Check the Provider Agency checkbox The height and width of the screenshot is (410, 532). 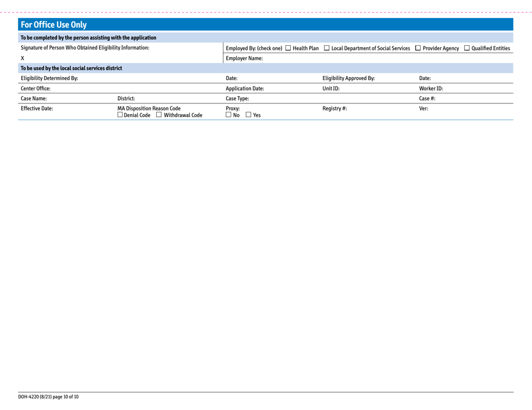coord(419,48)
